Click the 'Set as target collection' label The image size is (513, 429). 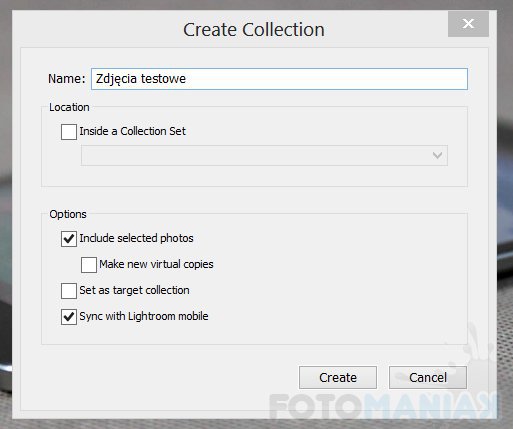pos(134,290)
